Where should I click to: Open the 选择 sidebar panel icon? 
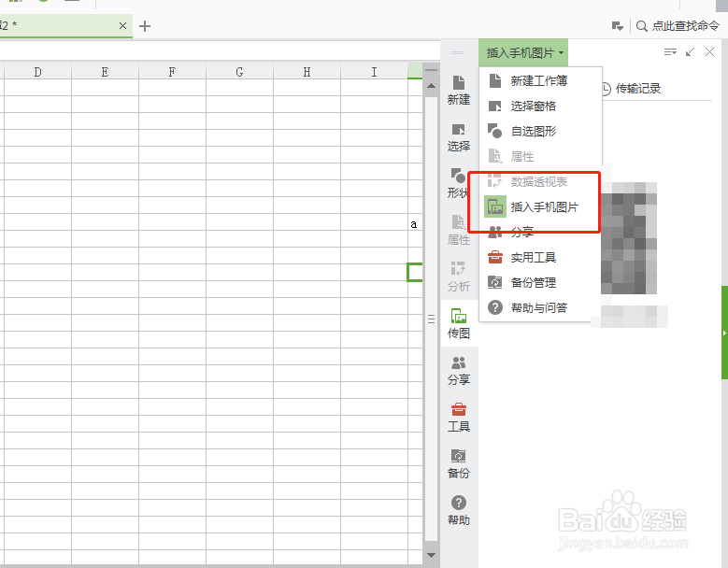coord(458,137)
